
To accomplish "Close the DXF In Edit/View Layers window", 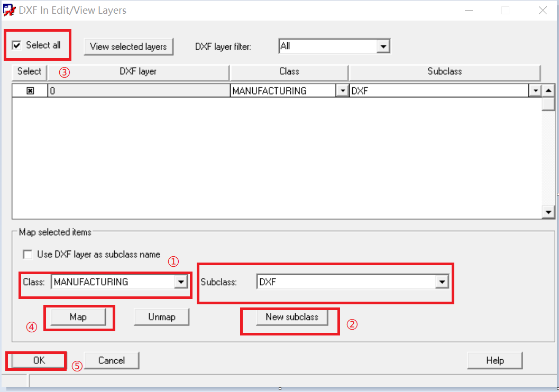I will [x=543, y=11].
